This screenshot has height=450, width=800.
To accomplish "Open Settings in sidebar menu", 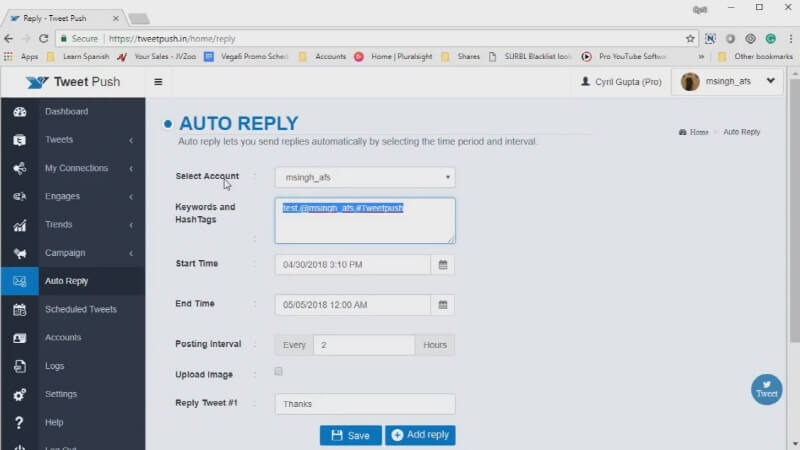I will coord(61,394).
